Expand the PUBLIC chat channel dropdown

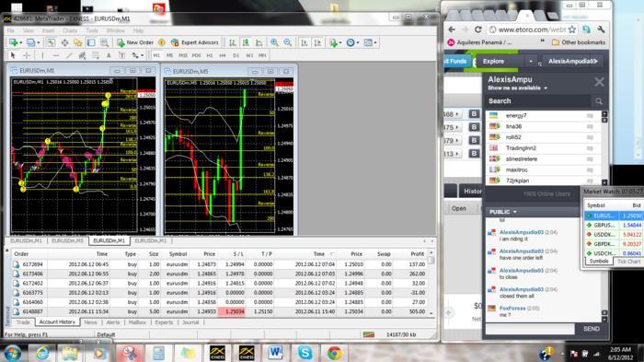coord(503,212)
